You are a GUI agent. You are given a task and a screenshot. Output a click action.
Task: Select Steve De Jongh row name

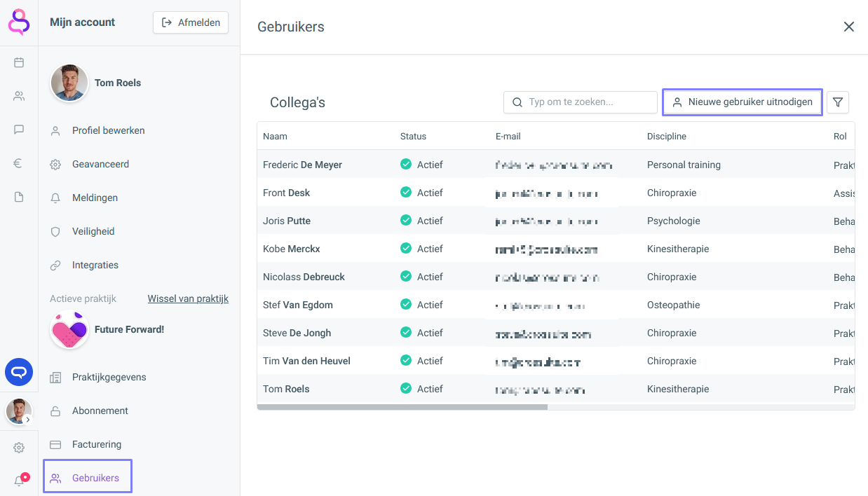(x=297, y=333)
